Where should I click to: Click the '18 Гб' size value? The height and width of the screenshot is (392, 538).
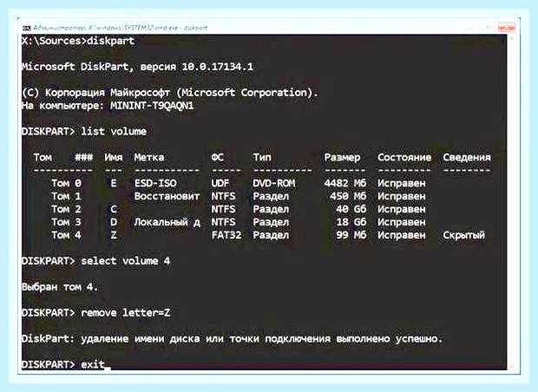click(x=351, y=222)
